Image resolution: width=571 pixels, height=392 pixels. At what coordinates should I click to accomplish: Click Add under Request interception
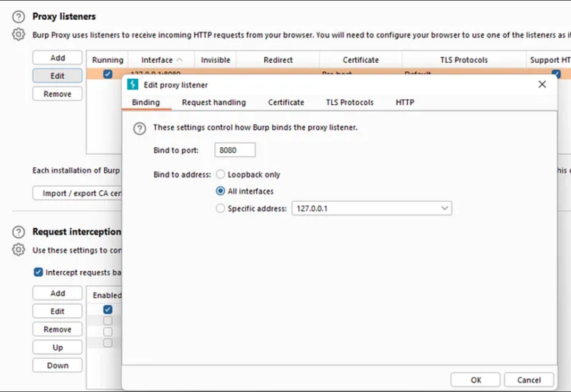click(57, 293)
